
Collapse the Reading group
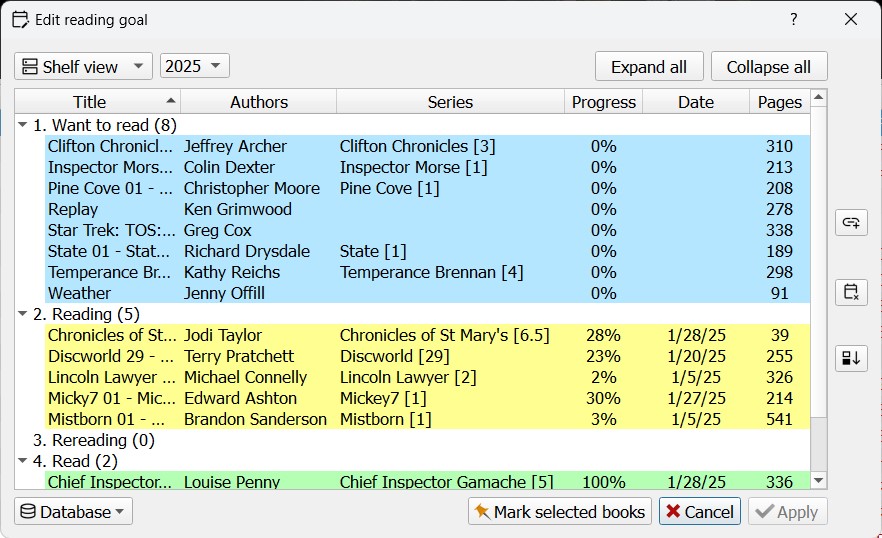click(x=23, y=314)
